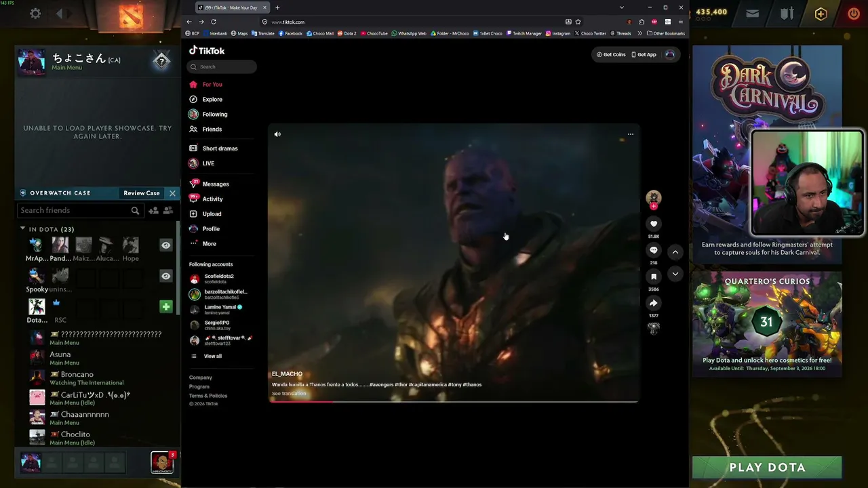
Task: Open the Dota mail envelope icon
Action: [753, 13]
